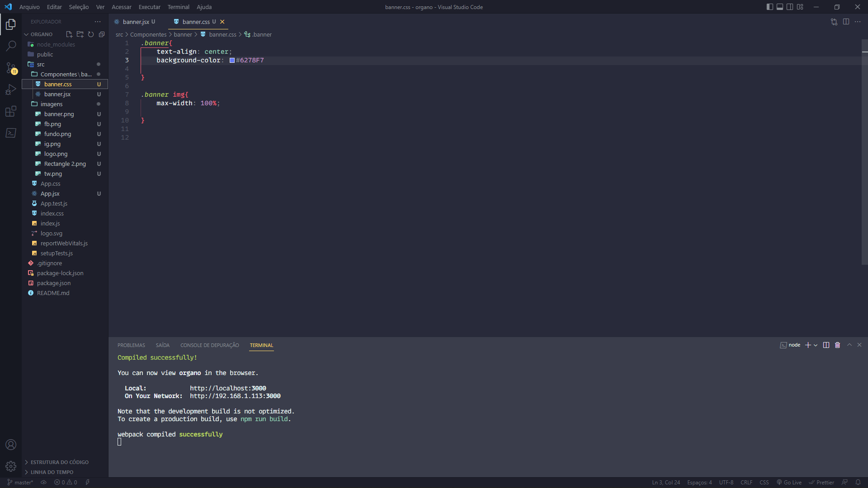The width and height of the screenshot is (868, 488).
Task: Open notifications bell in status bar
Action: [x=858, y=482]
